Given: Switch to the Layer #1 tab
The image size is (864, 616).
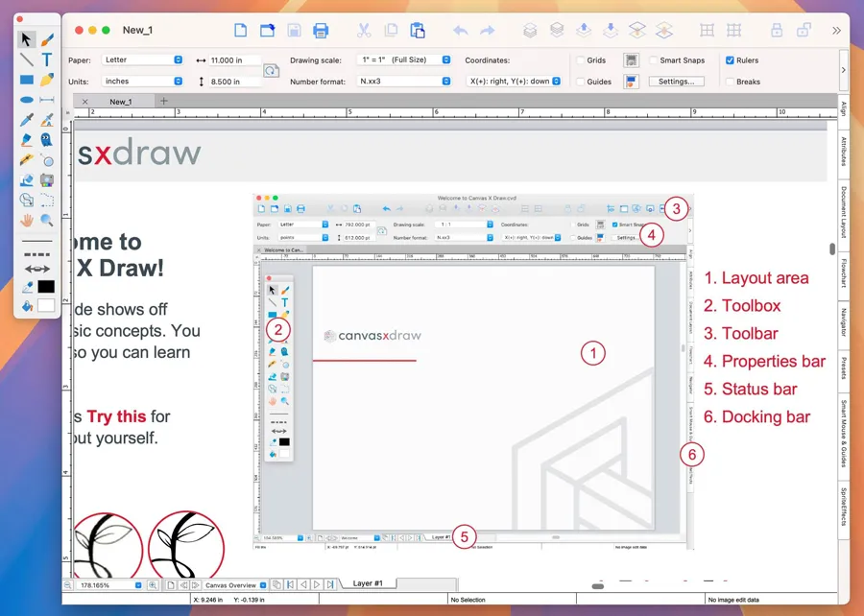Looking at the screenshot, I should point(368,583).
